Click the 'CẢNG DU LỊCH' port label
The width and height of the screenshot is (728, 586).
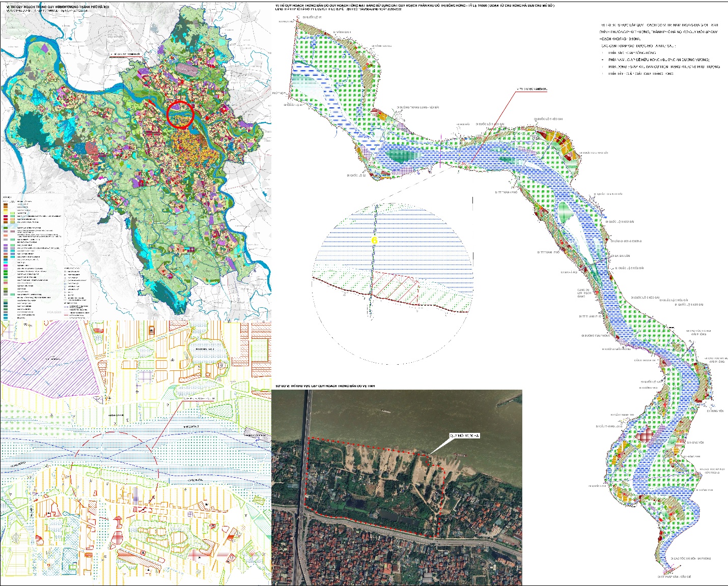[584, 293]
